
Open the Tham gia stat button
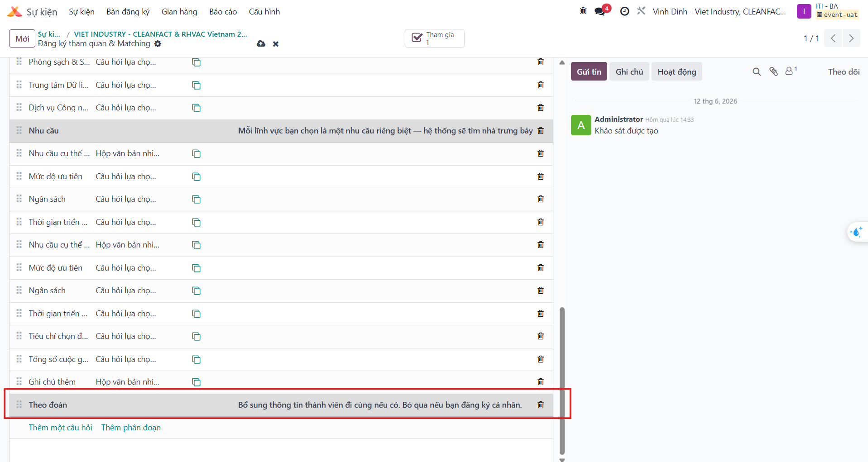(x=435, y=38)
